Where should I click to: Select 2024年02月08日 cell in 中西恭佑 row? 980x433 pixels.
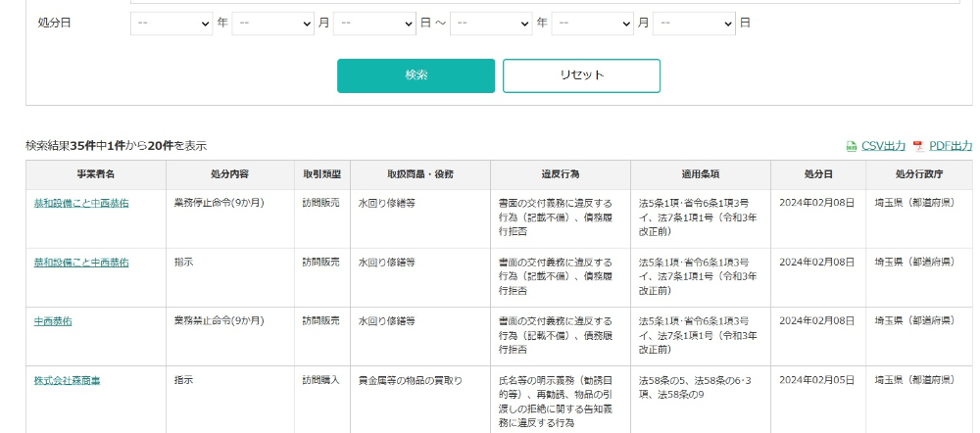coord(818,337)
